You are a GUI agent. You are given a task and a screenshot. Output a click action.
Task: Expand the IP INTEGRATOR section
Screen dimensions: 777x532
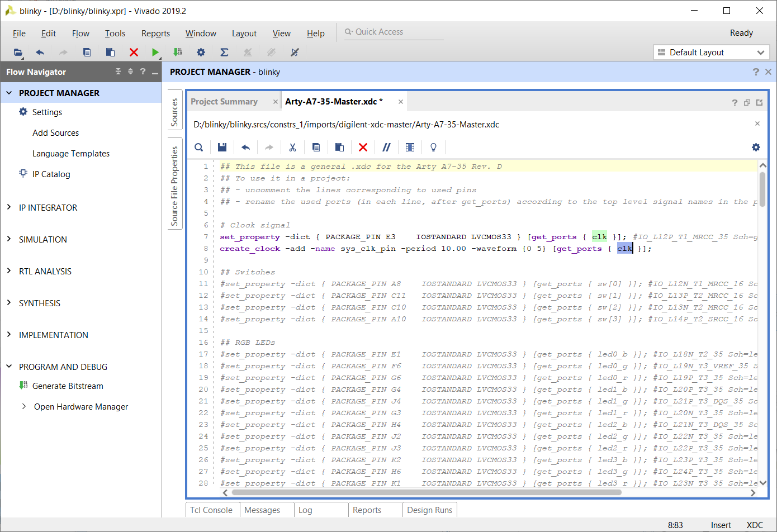9,207
